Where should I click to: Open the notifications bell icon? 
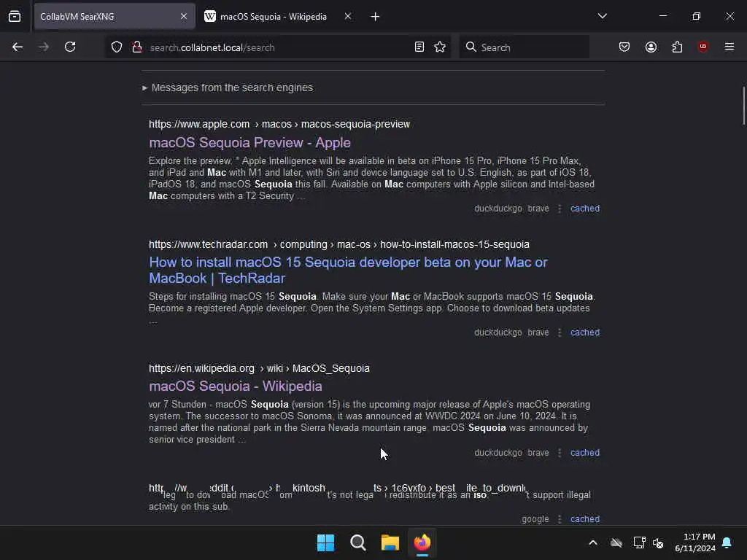727,542
